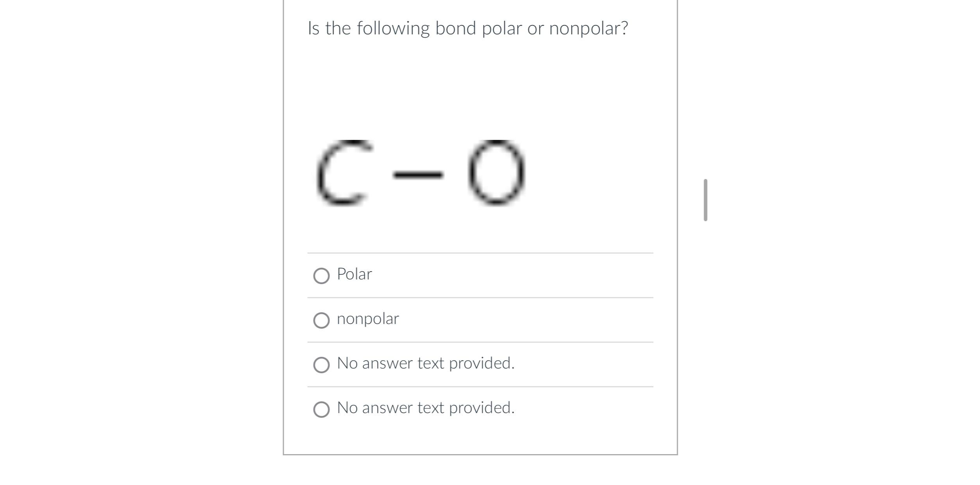
Task: Select the first No answer text provided option
Action: (x=322, y=364)
